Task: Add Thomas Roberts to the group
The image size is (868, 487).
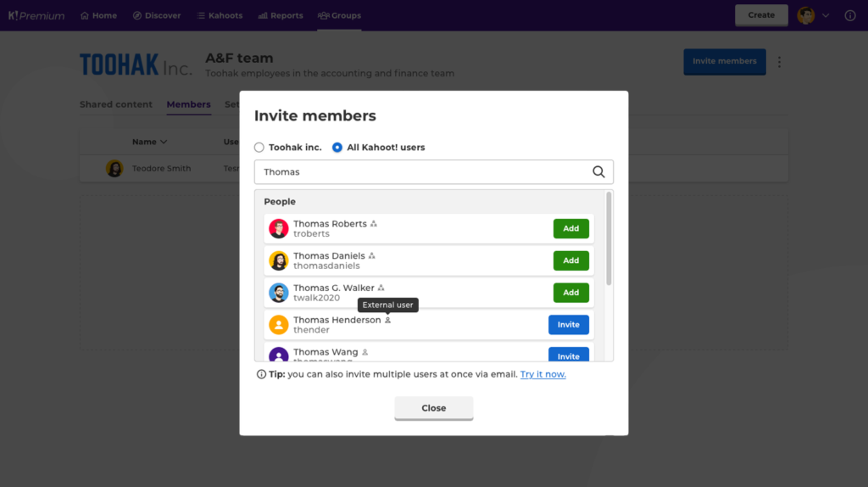Action: 570,228
